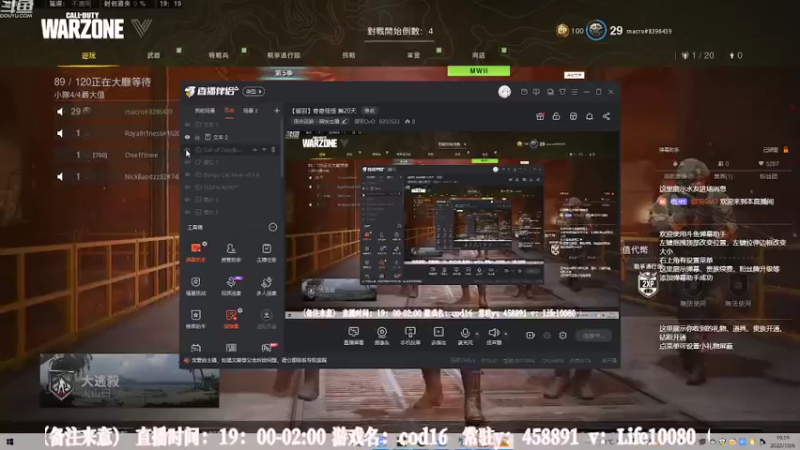Click the 扬声器 speaker icon
Viewport: 800px width, 450px height.
[493, 335]
